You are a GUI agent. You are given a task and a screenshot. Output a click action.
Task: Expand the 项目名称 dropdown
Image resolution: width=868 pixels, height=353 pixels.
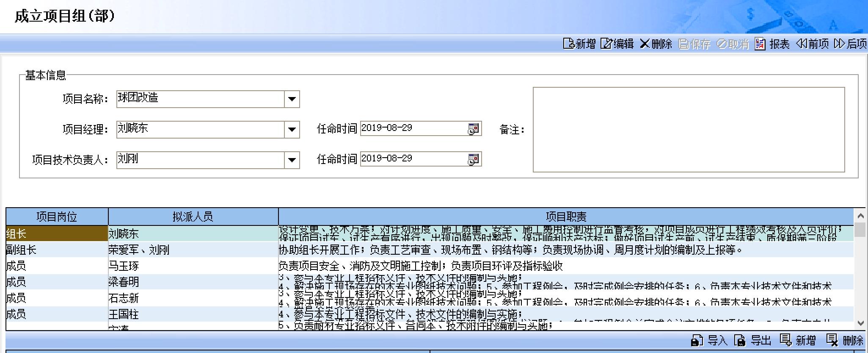point(292,99)
